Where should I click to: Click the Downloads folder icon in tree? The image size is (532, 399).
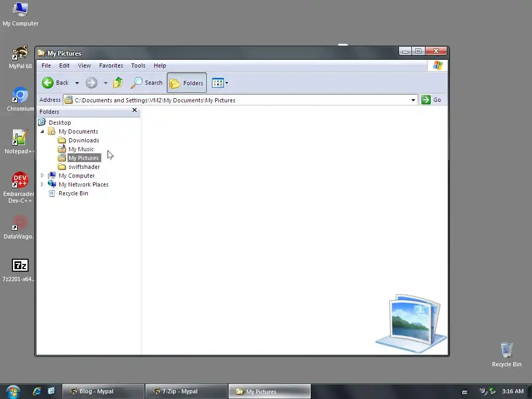tap(62, 140)
